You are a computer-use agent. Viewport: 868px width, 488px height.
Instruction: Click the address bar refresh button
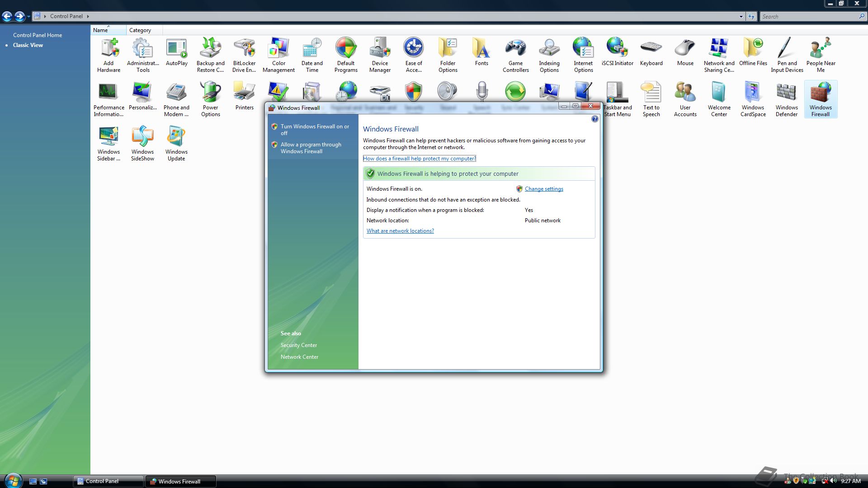751,16
